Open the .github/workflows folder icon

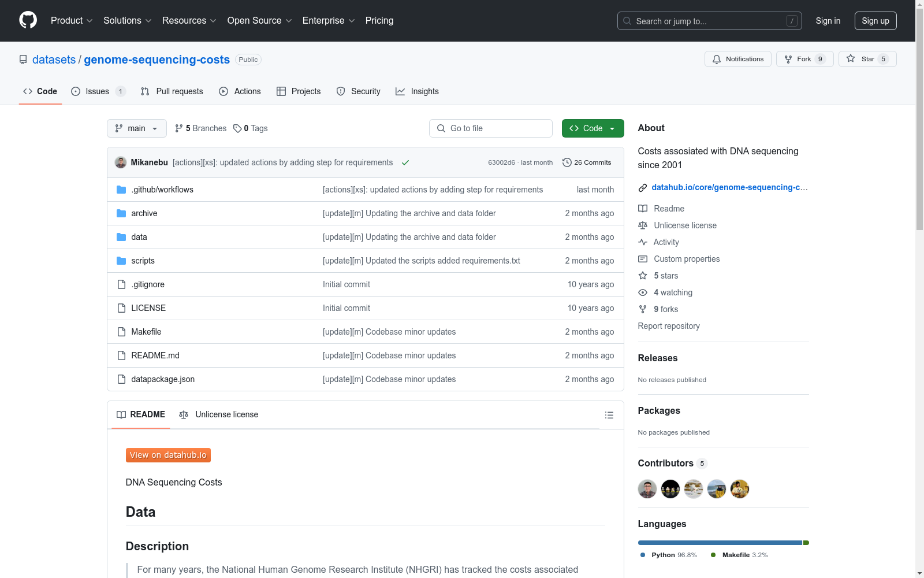point(121,190)
